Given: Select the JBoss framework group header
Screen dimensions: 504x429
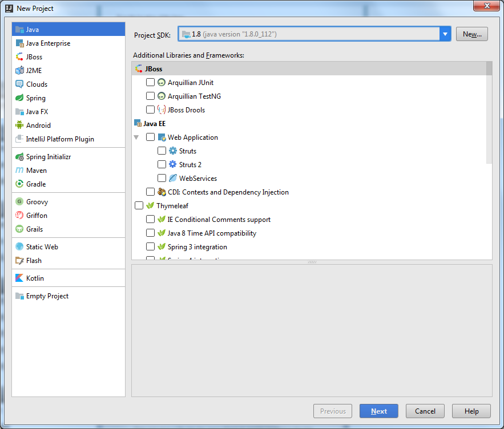Looking at the screenshot, I should pos(309,68).
